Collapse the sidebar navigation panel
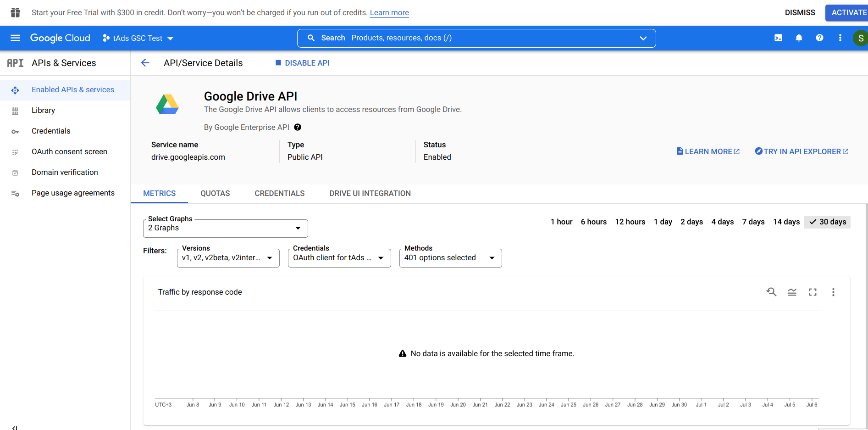Viewport: 868px width, 430px height. click(x=15, y=427)
